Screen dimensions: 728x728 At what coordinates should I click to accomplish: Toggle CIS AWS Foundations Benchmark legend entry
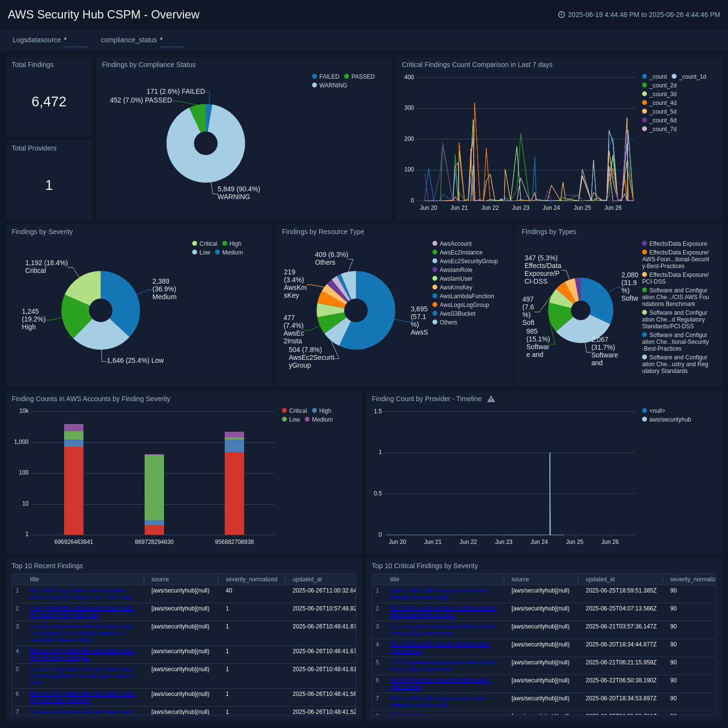pos(676,297)
